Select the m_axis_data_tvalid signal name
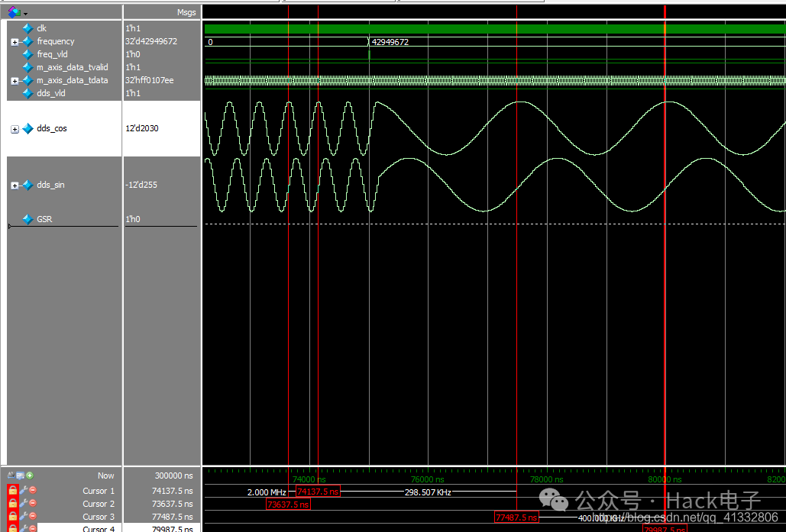 point(72,68)
